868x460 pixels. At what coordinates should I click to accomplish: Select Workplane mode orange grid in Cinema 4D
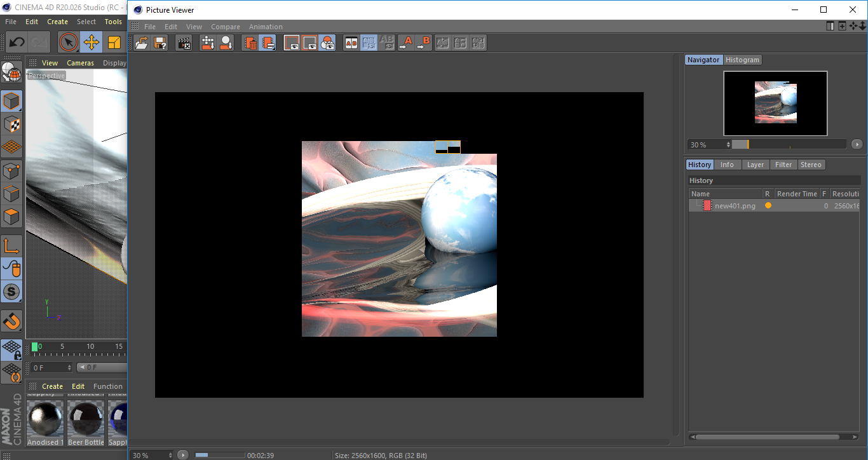(11, 147)
